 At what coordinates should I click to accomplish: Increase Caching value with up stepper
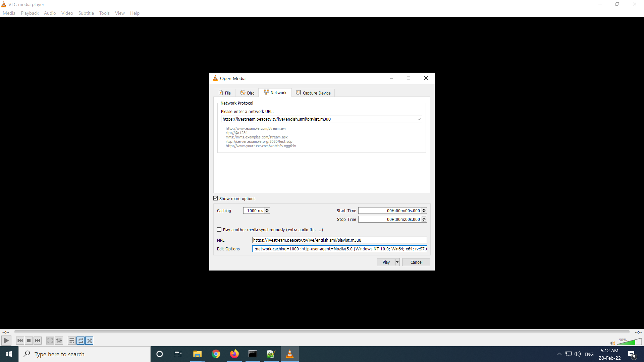click(x=267, y=209)
